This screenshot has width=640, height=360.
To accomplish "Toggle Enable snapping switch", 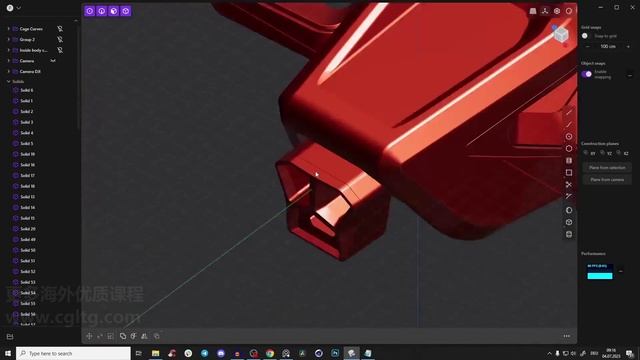I will pyautogui.click(x=587, y=74).
